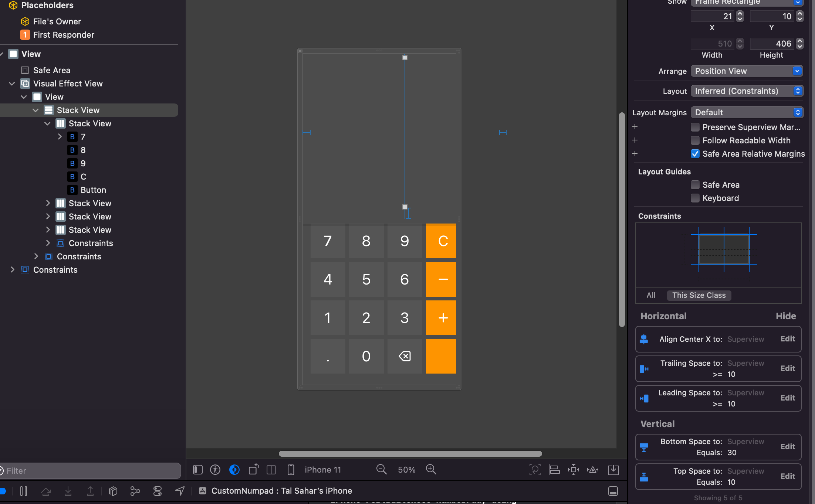
Task: Open the Arrange Position View dropdown
Action: 747,71
